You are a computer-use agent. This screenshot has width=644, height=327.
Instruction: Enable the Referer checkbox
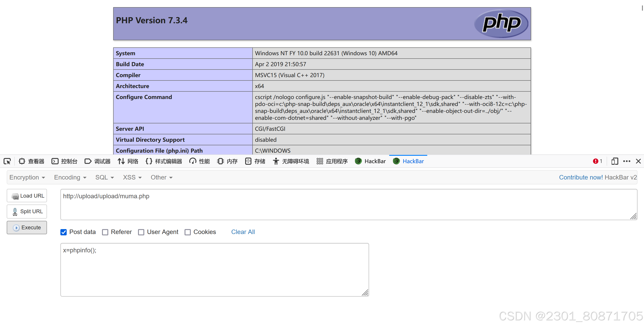coord(105,232)
